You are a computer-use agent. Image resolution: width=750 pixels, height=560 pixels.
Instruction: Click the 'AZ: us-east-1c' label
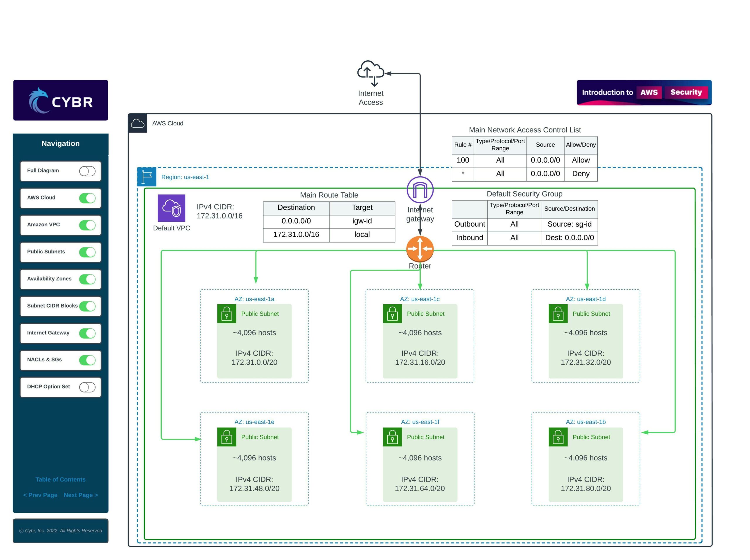pyautogui.click(x=420, y=299)
